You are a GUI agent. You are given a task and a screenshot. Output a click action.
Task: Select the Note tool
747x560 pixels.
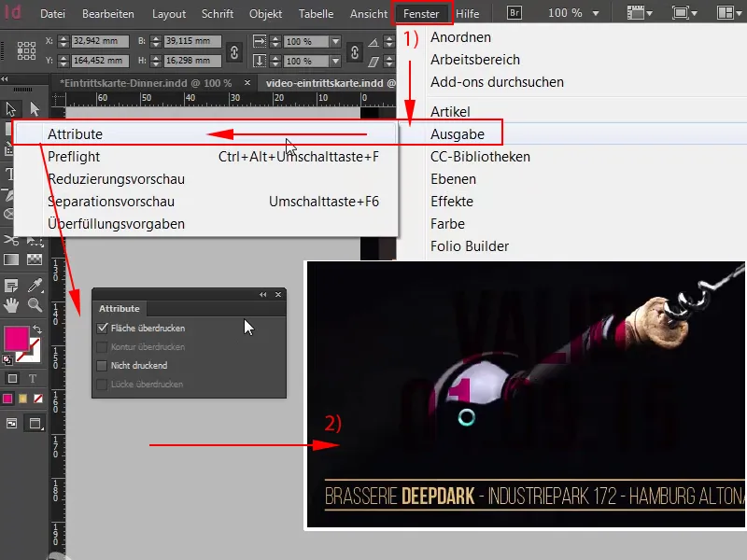point(11,286)
